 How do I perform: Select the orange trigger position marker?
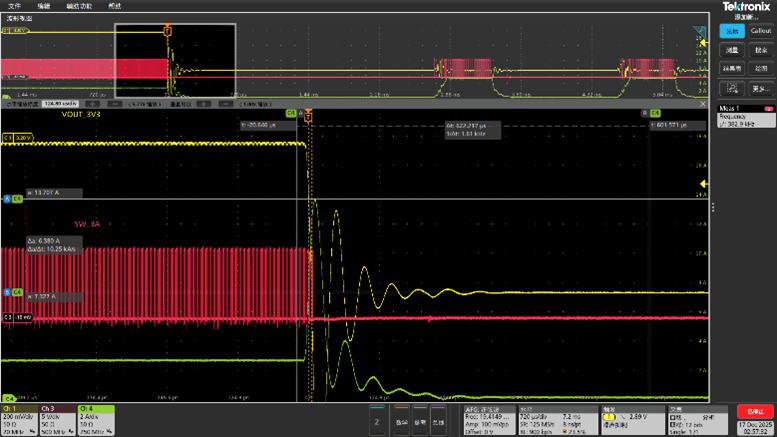click(x=308, y=116)
